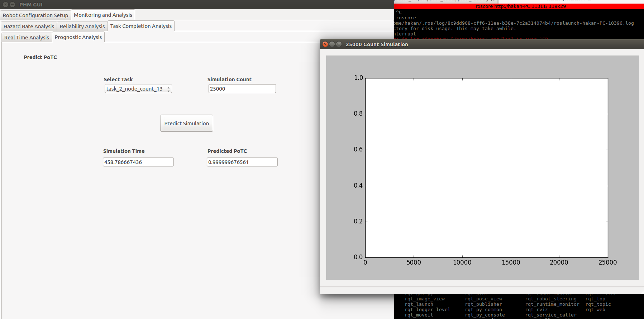Screen dimensions: 644x319
Task: Close the PHM GUI window
Action: point(6,5)
